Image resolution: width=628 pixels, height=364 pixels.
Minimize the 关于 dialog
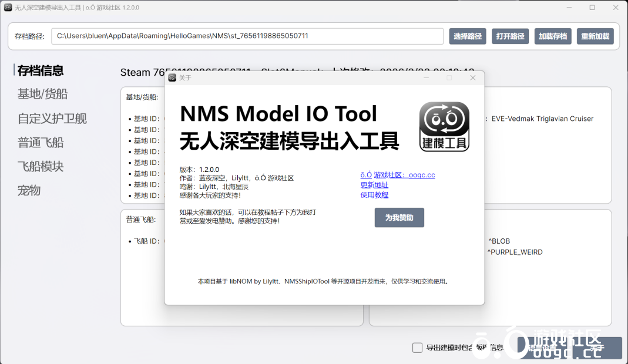tap(426, 77)
